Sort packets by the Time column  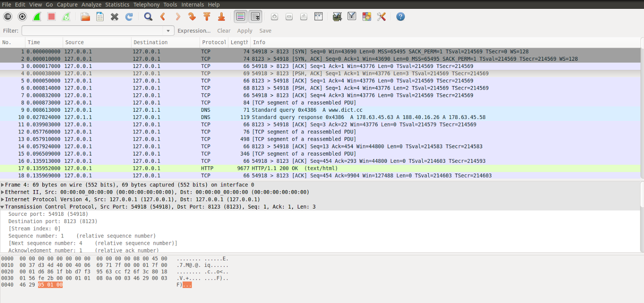(44, 42)
